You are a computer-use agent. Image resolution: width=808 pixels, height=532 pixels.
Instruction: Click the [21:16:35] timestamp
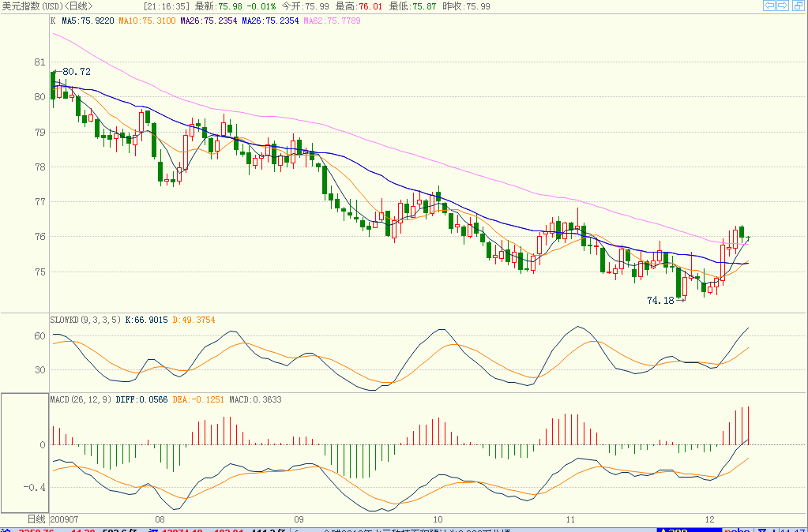pos(167,6)
